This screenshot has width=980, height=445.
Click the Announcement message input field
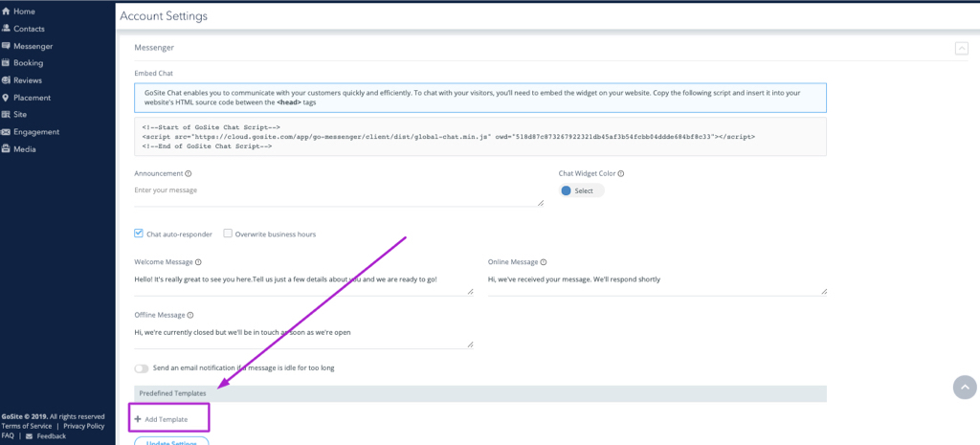click(x=339, y=194)
